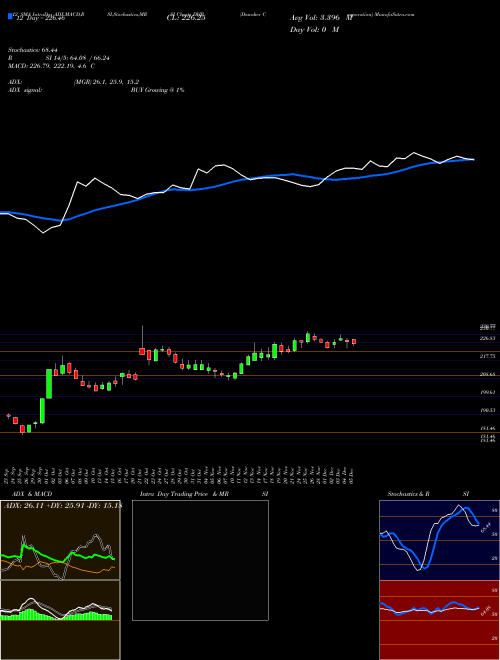Click the '(MGR) 26.1, 25.9, 15.2' ADX values
The height and width of the screenshot is (660, 500).
click(106, 82)
